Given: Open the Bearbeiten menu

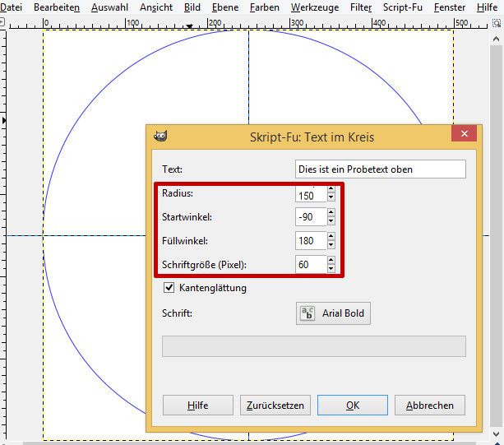Looking at the screenshot, I should (x=57, y=7).
